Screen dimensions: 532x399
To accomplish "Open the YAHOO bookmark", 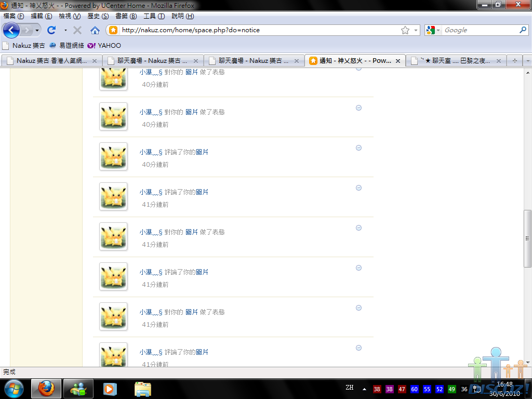I will click(x=104, y=46).
